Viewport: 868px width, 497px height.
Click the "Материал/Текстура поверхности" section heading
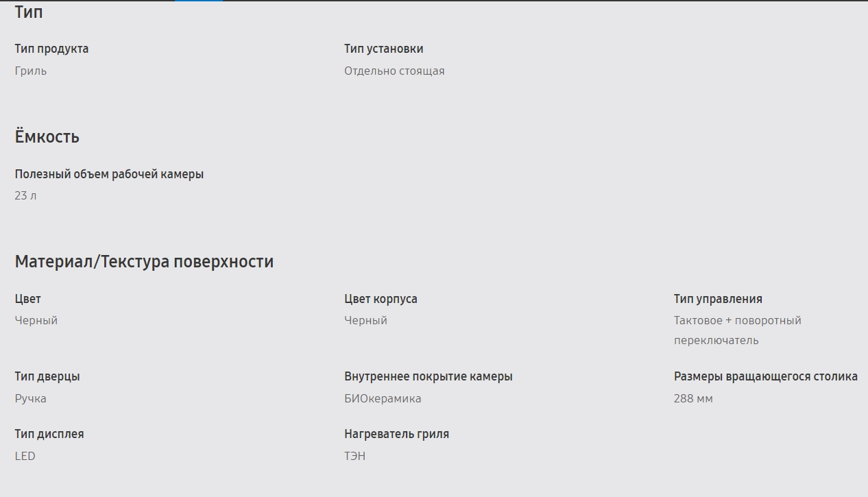[144, 262]
